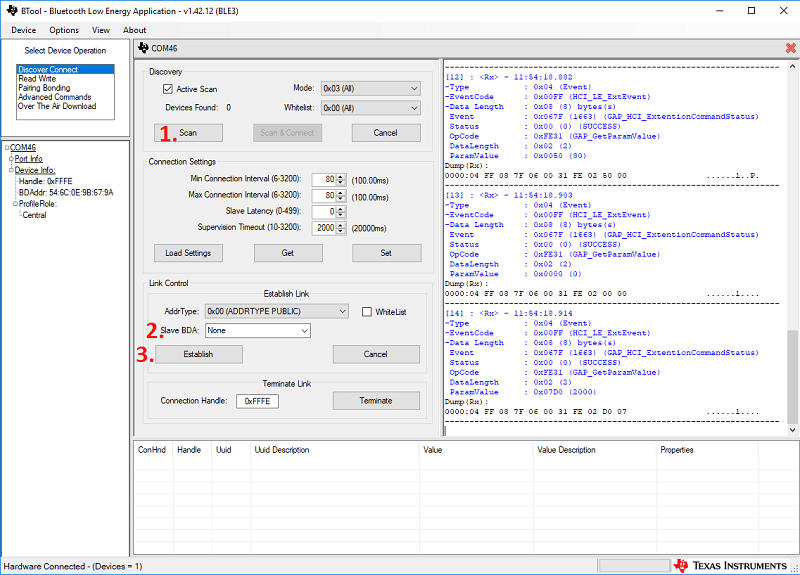Click the Scan button
The image size is (800, 575).
(188, 133)
